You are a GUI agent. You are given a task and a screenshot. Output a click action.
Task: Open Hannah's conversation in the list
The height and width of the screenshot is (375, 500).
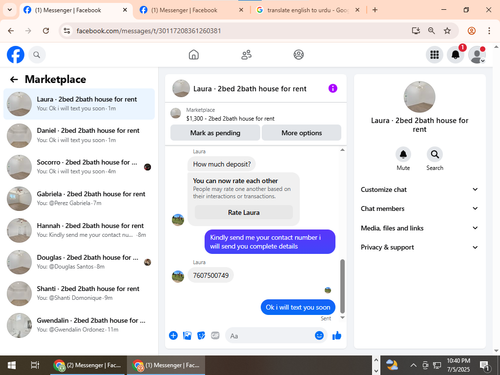pos(79,230)
